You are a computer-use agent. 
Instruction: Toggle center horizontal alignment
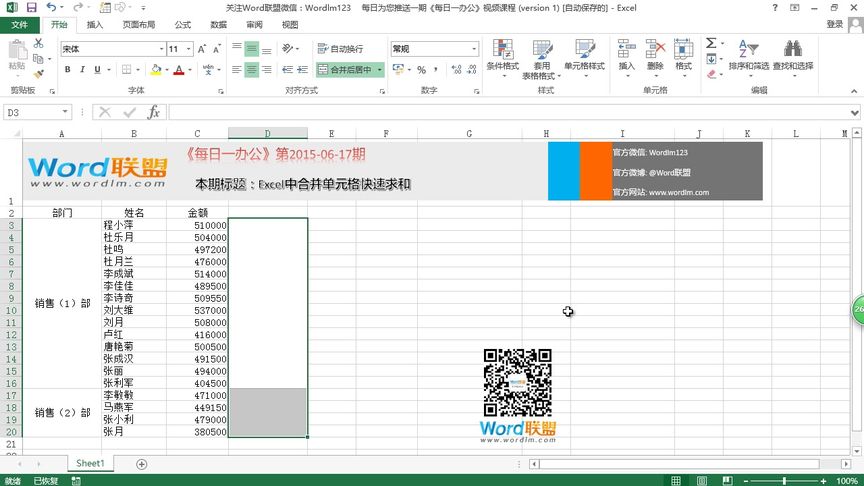pyautogui.click(x=252, y=69)
